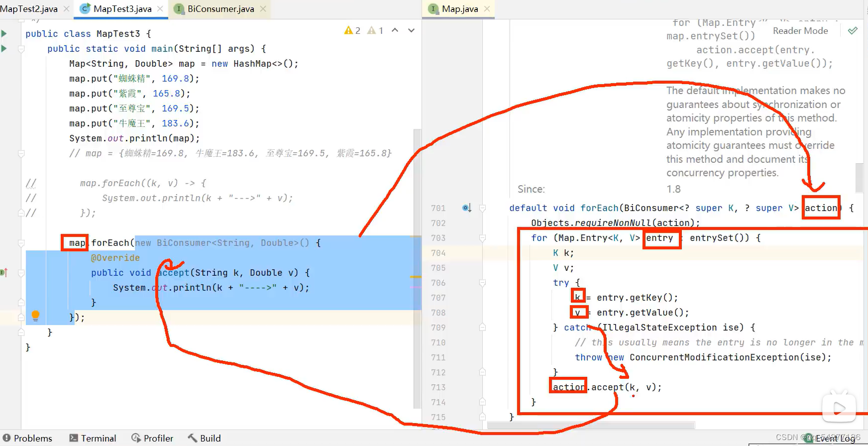Image resolution: width=868 pixels, height=446 pixels.
Task: Collapse the forEach anonymous class fold
Action: point(21,243)
